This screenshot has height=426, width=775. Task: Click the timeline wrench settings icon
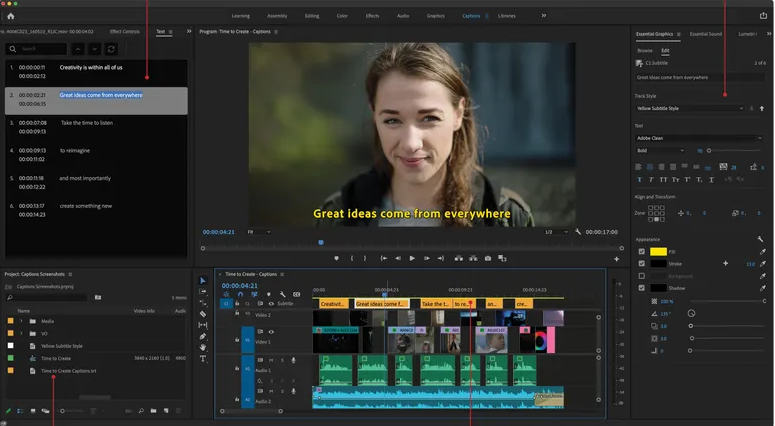pyautogui.click(x=283, y=294)
